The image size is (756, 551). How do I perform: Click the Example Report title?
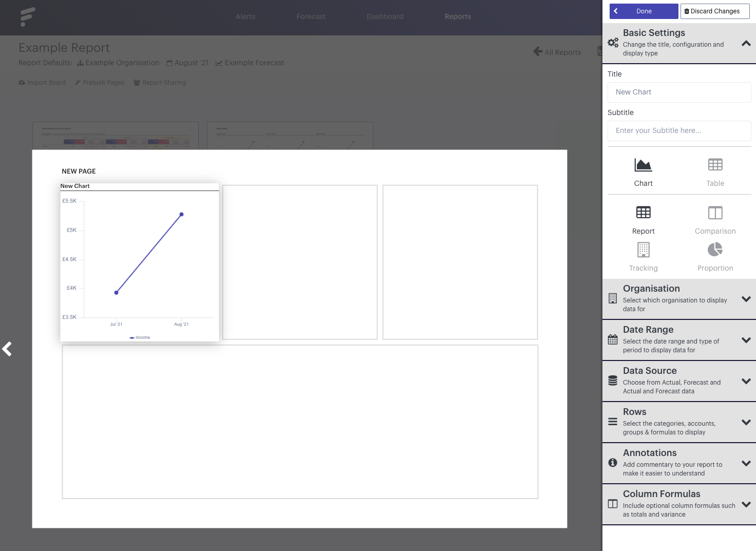point(64,47)
